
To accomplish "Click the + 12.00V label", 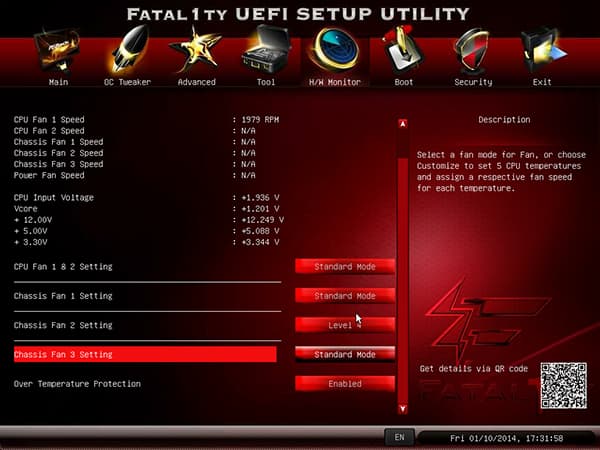I will [x=33, y=220].
